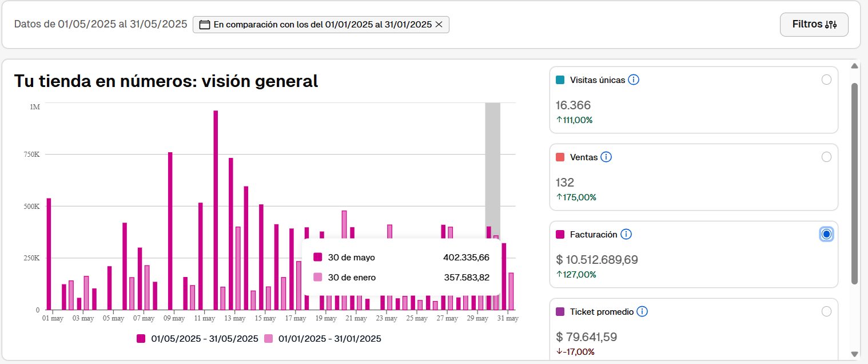
Task: Click info icon next to Visitas únicas
Action: click(634, 80)
